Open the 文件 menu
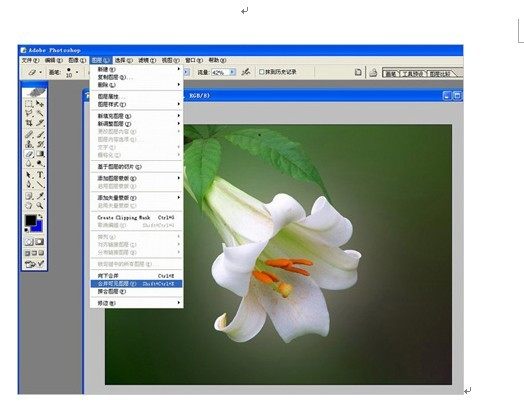The image size is (524, 415). pos(30,60)
